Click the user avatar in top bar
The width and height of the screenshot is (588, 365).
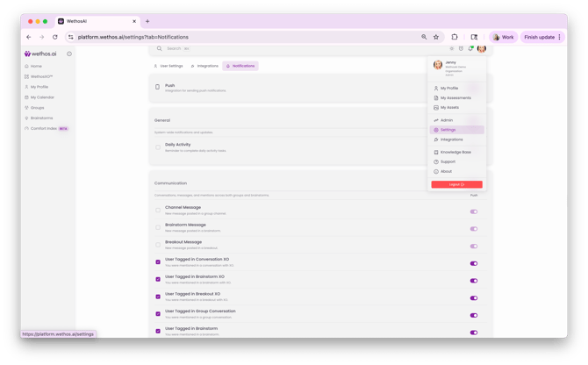tap(482, 49)
